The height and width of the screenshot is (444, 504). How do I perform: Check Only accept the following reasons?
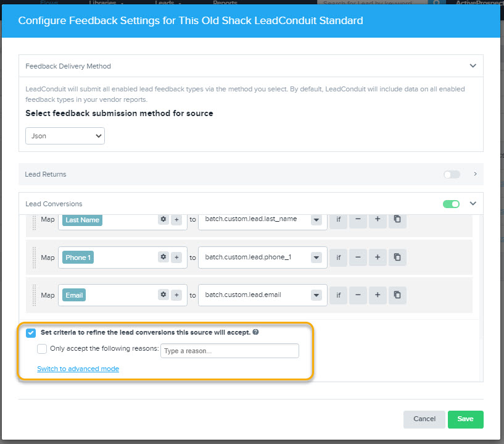coord(42,349)
